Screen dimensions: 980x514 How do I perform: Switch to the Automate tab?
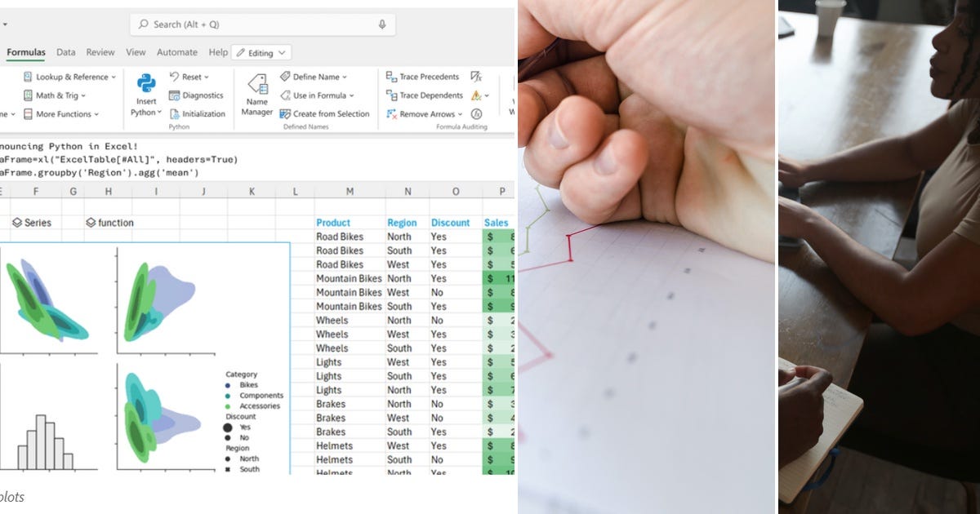(176, 51)
